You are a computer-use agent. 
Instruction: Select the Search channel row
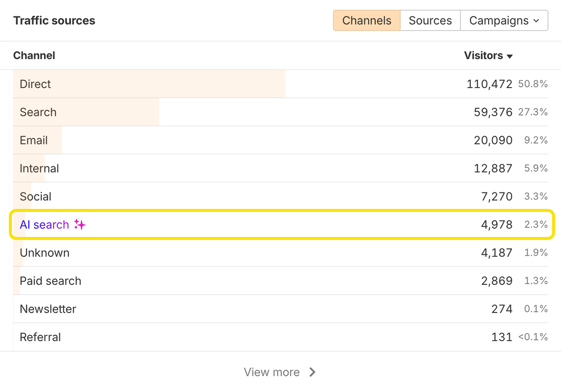point(38,112)
